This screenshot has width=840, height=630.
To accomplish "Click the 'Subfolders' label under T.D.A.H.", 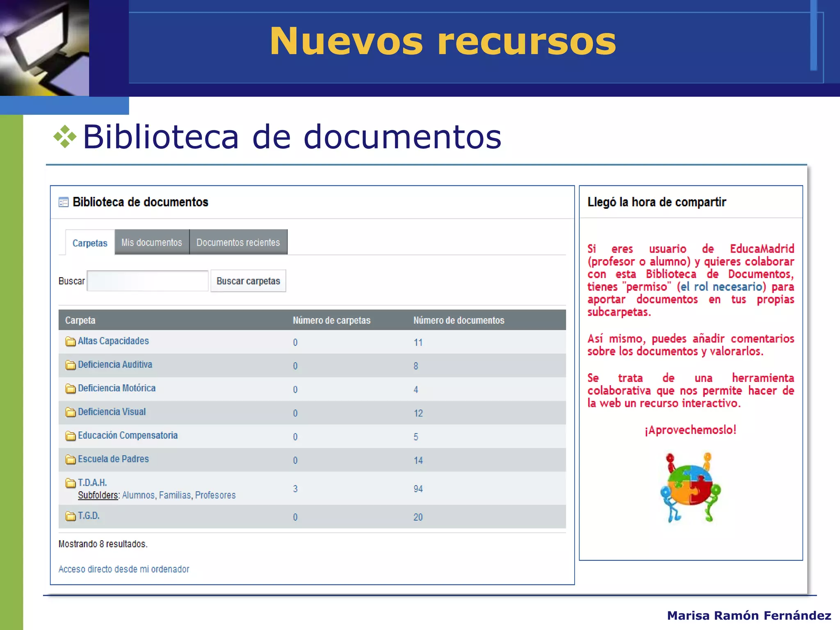I will pyautogui.click(x=98, y=495).
